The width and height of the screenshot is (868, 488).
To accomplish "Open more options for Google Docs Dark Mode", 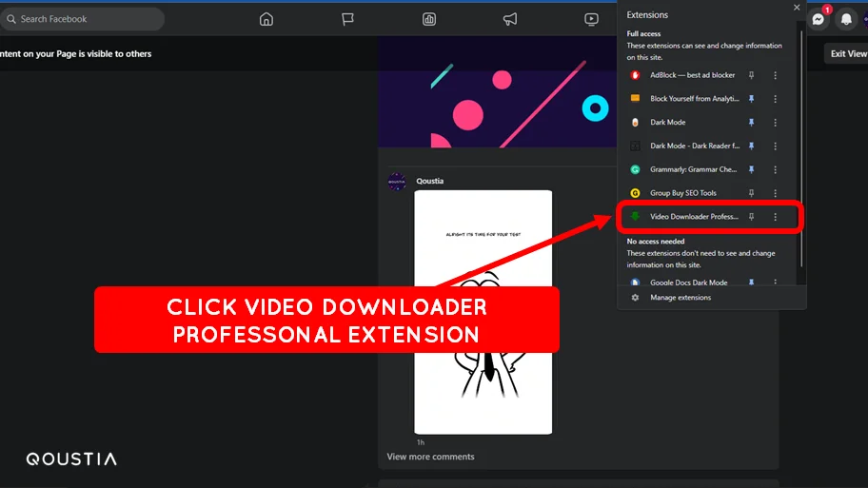I will pos(775,283).
